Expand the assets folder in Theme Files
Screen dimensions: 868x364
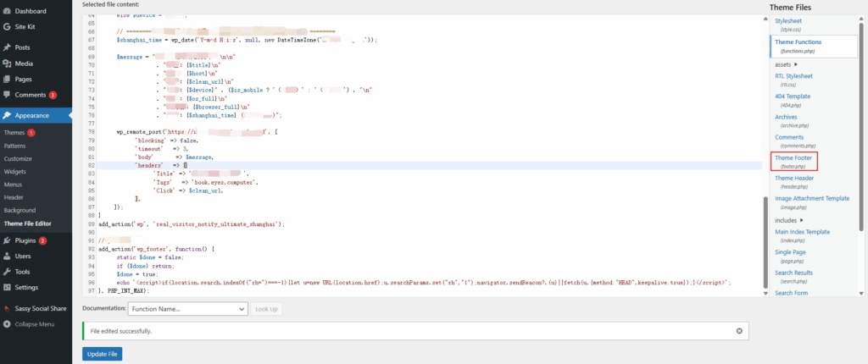pos(786,64)
